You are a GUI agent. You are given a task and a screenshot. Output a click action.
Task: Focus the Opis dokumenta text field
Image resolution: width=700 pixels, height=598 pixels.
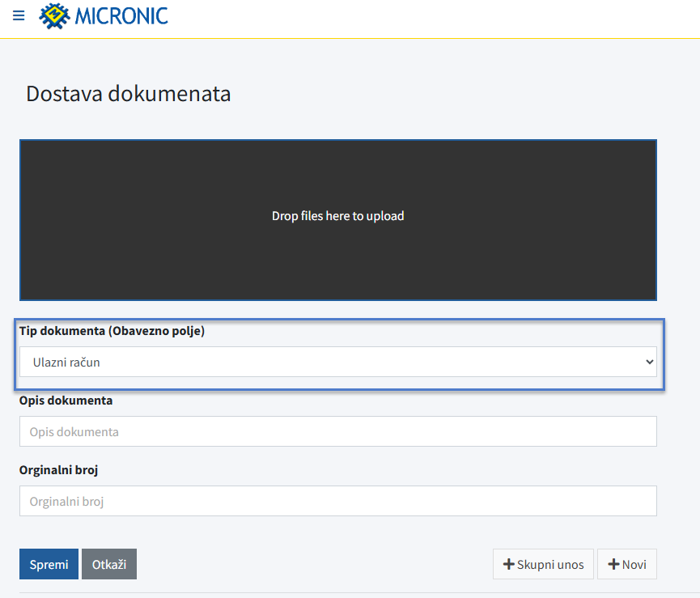click(x=337, y=431)
